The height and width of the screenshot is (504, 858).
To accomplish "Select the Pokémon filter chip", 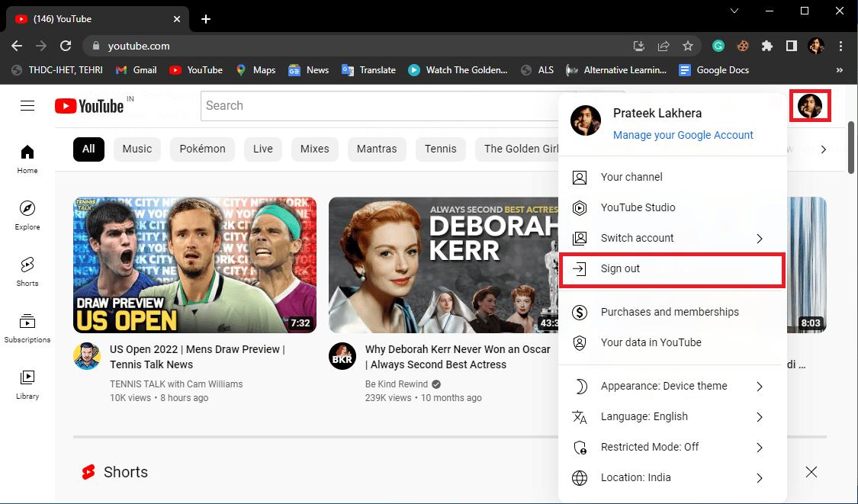I will tap(202, 149).
